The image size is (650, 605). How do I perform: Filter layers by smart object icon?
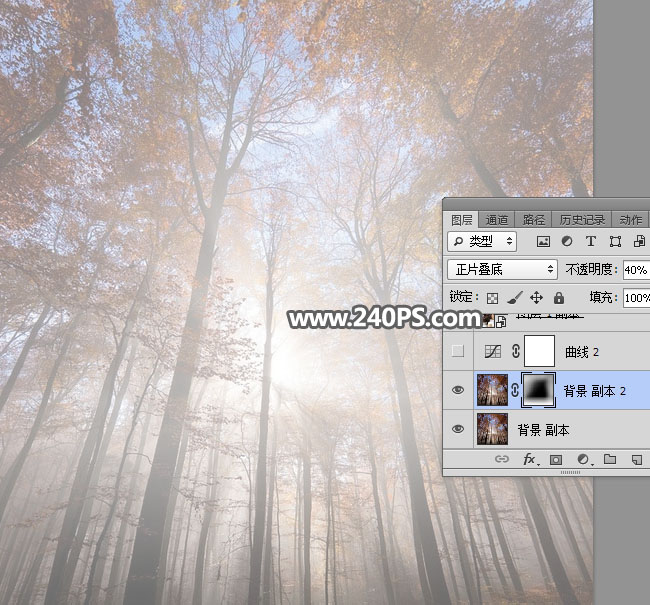click(x=639, y=241)
